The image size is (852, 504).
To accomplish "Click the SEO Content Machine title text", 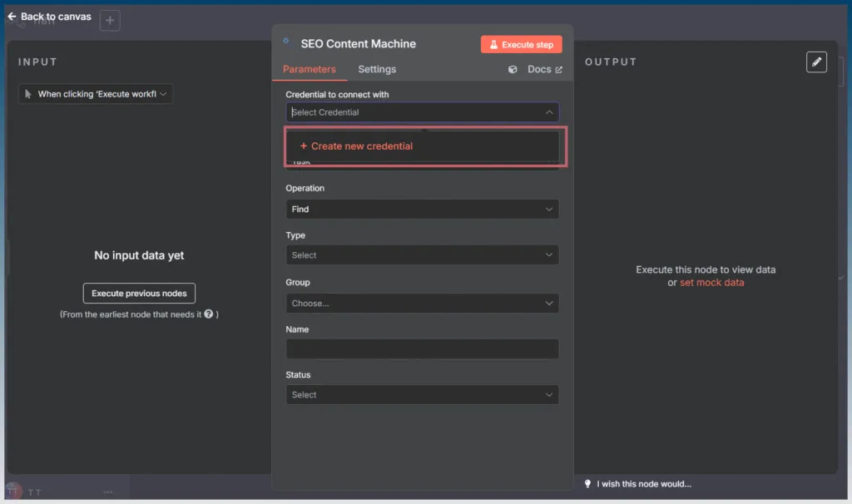I will coord(358,44).
